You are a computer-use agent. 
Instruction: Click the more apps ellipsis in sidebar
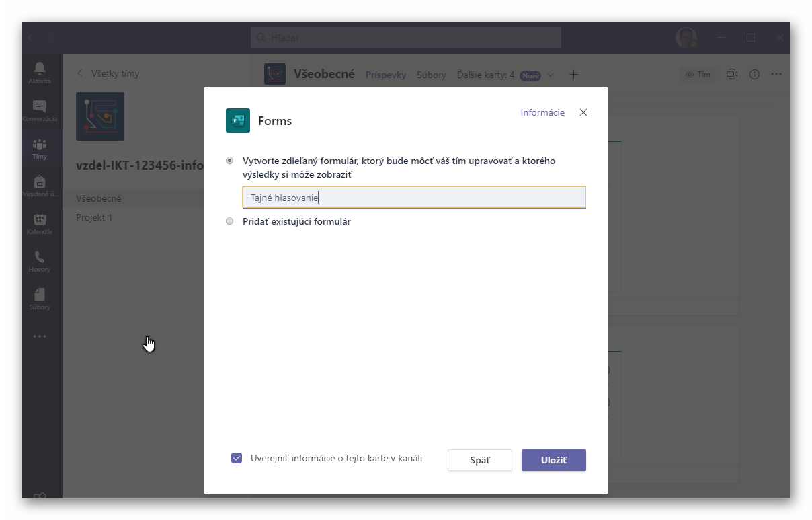40,336
